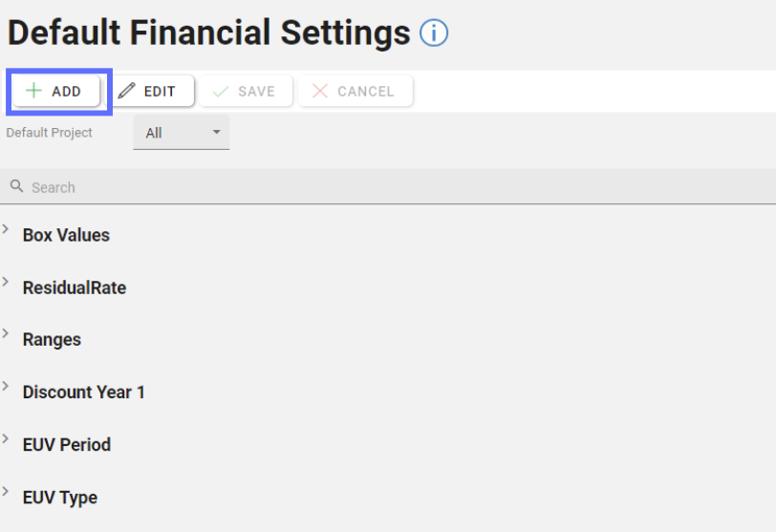The image size is (776, 532).
Task: Click the X icon on CANCEL
Action: click(320, 92)
